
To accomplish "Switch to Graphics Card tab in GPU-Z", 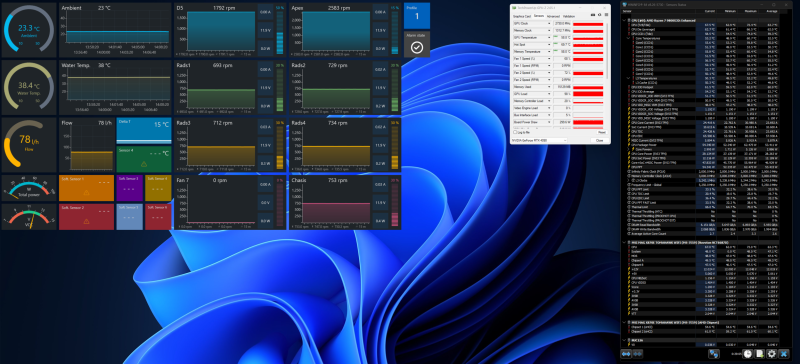I will coord(522,16).
